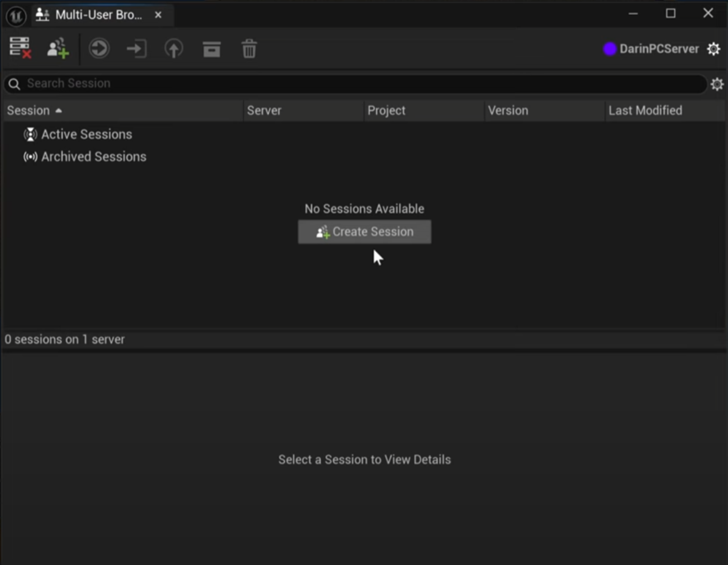
Task: Maximize the Multi-User Browser window
Action: (671, 14)
